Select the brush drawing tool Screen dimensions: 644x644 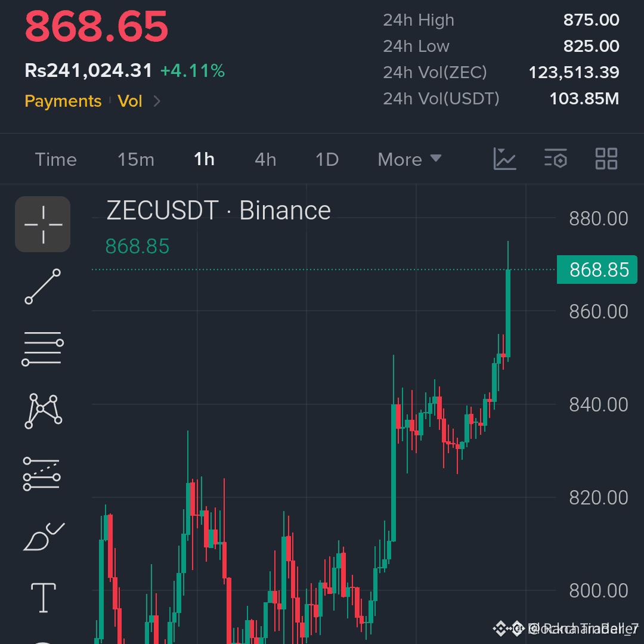44,537
